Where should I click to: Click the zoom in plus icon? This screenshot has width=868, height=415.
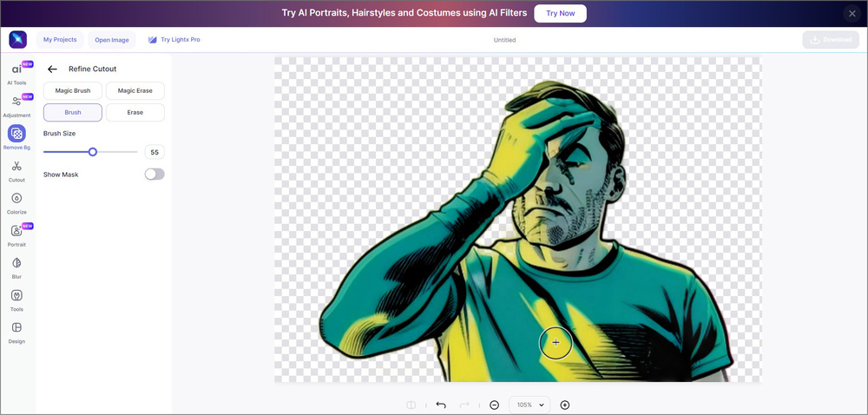(x=565, y=405)
